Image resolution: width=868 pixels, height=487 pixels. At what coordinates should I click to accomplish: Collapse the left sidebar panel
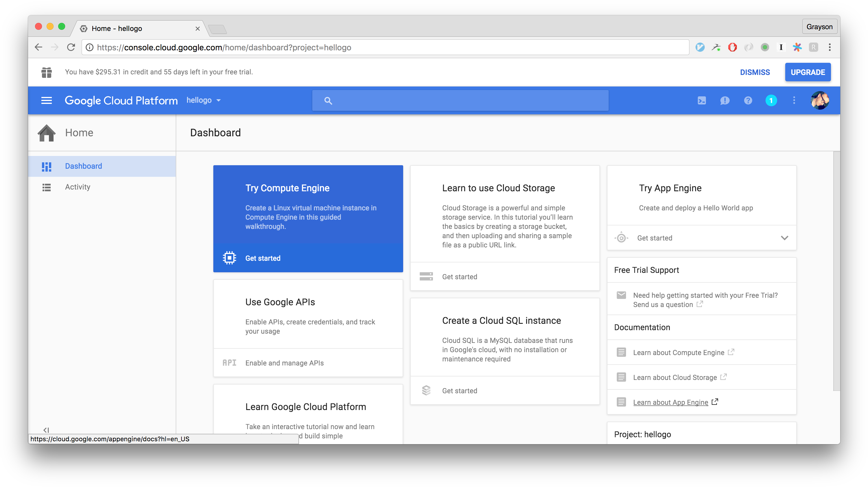pyautogui.click(x=46, y=430)
